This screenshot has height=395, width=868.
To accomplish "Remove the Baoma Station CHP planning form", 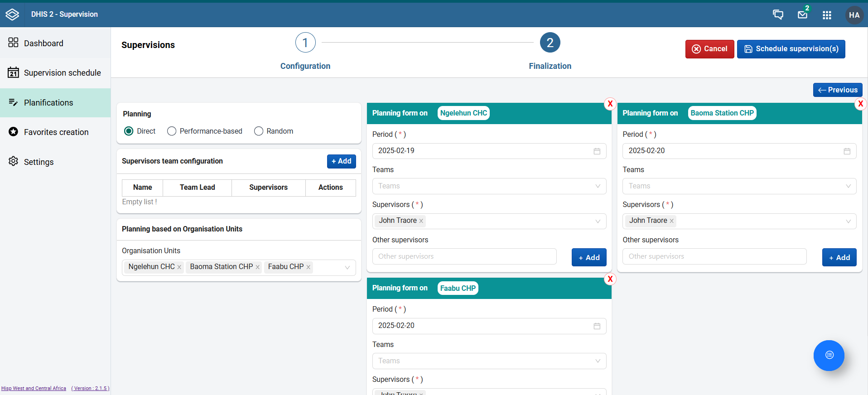I will point(860,104).
